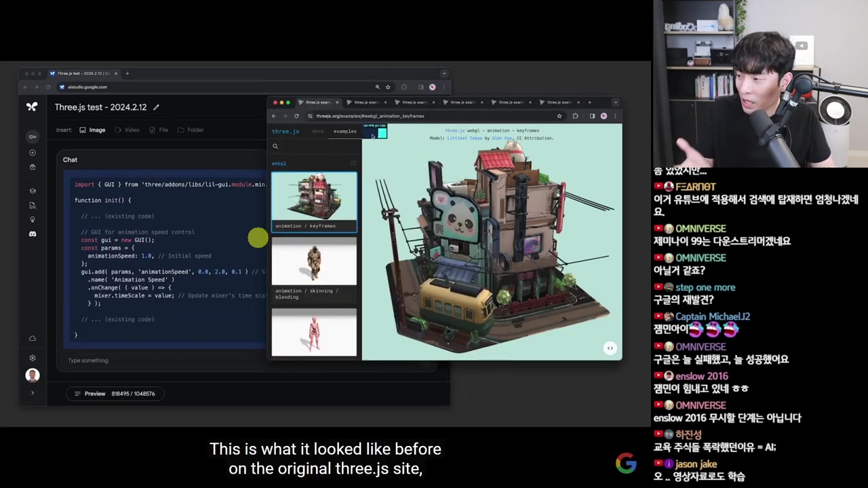Insert a File into the prompt
The image size is (868, 488).
159,130
